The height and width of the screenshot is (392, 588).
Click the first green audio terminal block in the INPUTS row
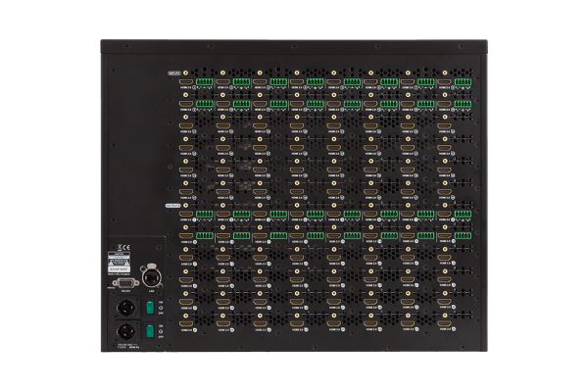[x=205, y=81]
